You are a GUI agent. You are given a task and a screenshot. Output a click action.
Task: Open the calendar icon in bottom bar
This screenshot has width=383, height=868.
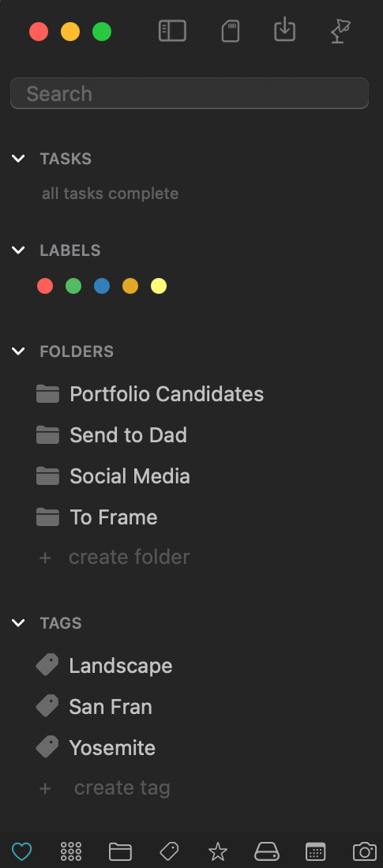click(x=315, y=851)
